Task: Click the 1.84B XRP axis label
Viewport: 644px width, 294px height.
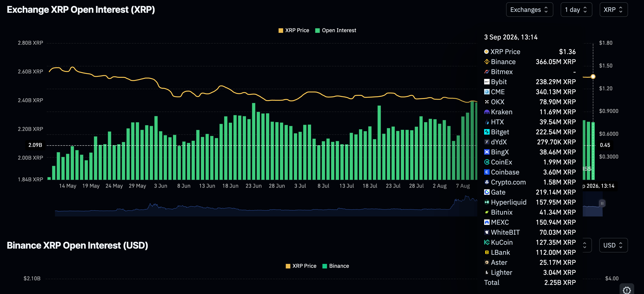Action: pos(31,179)
